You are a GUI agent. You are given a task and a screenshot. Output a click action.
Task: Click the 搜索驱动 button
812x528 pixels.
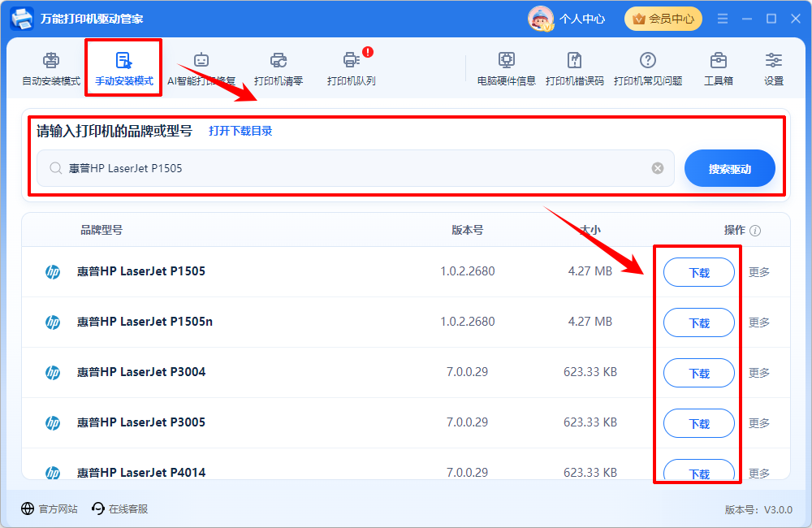[730, 168]
